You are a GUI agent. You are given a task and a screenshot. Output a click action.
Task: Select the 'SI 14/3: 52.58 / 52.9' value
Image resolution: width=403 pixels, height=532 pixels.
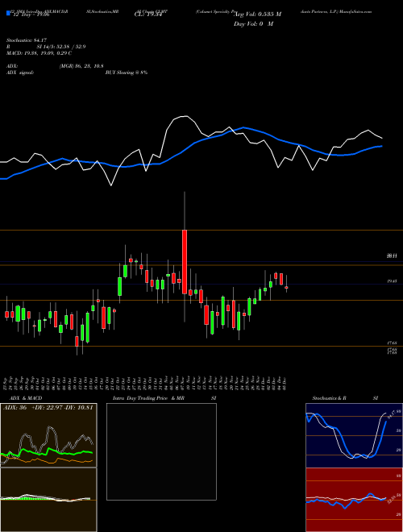click(61, 47)
